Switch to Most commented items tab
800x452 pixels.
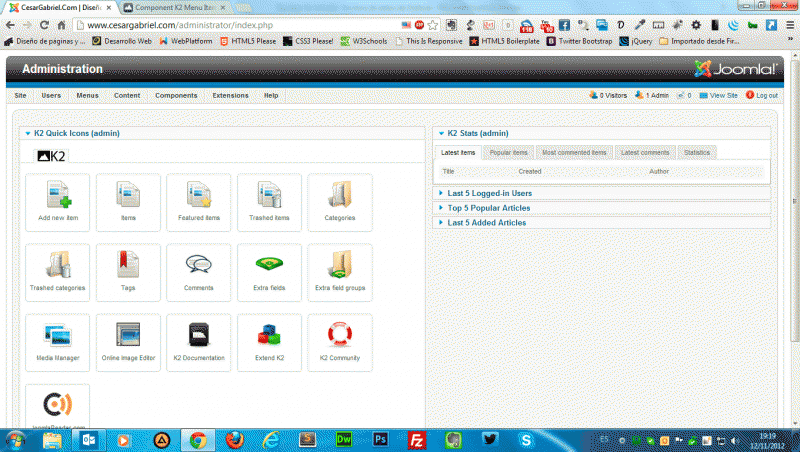click(x=574, y=153)
